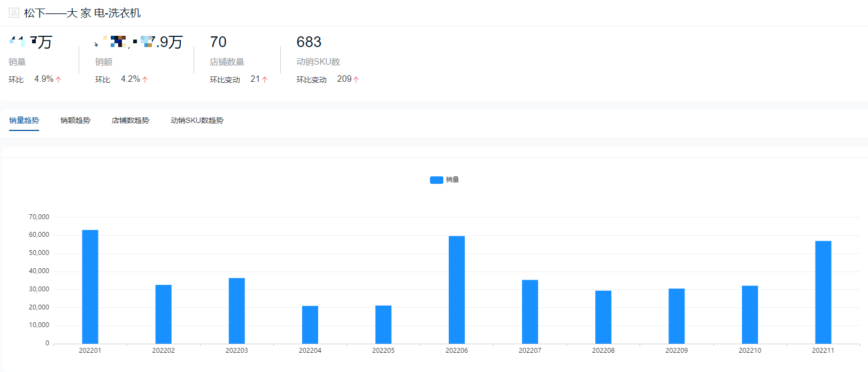Click the 202211 sales bar
This screenshot has width=868, height=372.
coord(823,292)
